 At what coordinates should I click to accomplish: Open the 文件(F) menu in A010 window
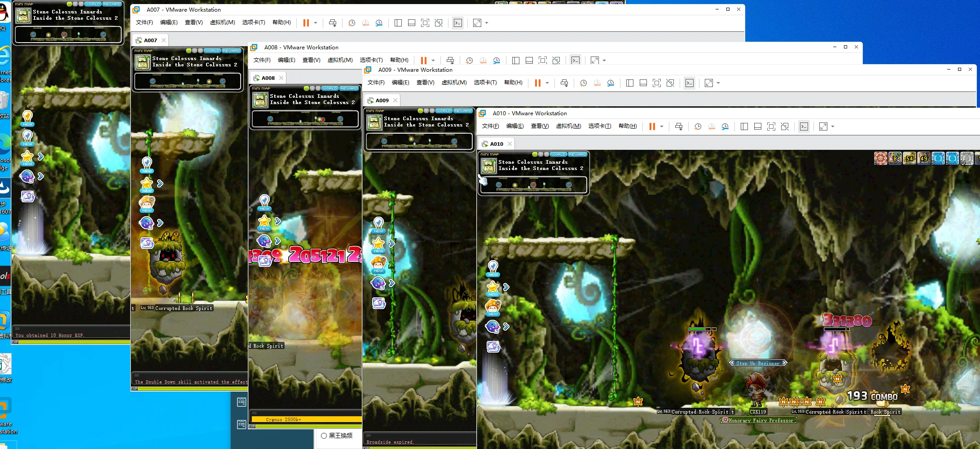[490, 126]
